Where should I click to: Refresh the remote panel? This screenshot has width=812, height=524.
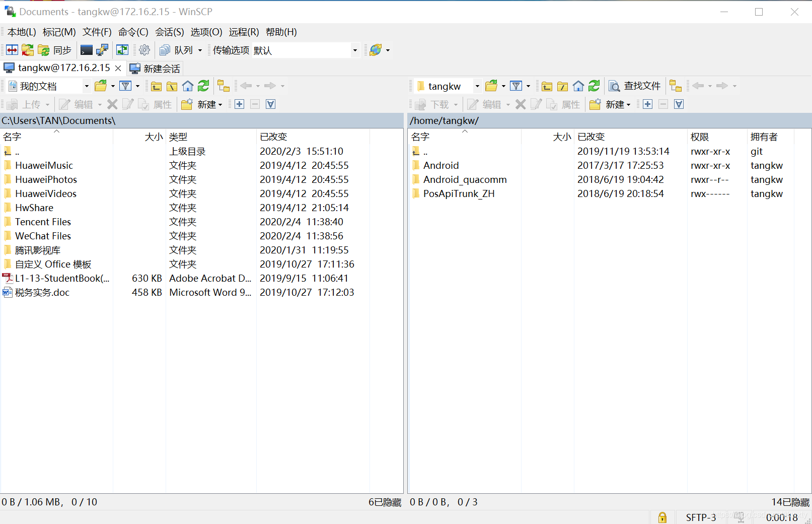[594, 86]
